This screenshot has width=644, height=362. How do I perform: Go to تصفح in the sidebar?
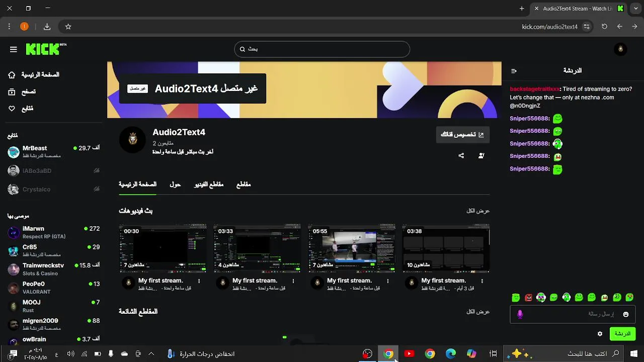28,92
